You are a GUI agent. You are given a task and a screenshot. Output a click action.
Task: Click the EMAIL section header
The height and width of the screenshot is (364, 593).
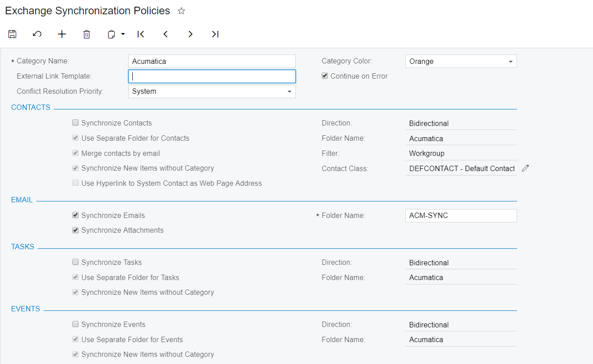click(22, 200)
